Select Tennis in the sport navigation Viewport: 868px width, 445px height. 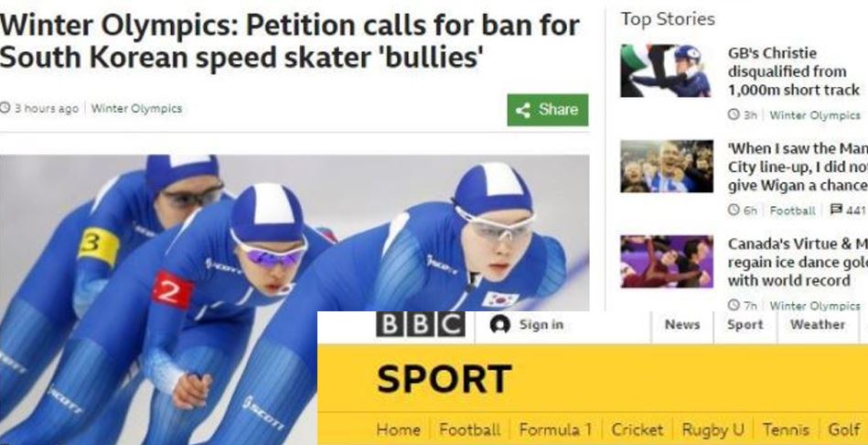click(786, 429)
